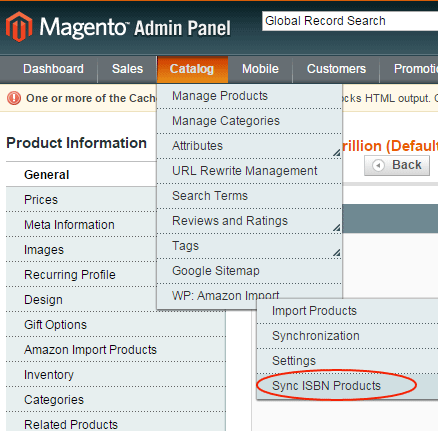Select Search Terms menu entry

tap(249, 196)
